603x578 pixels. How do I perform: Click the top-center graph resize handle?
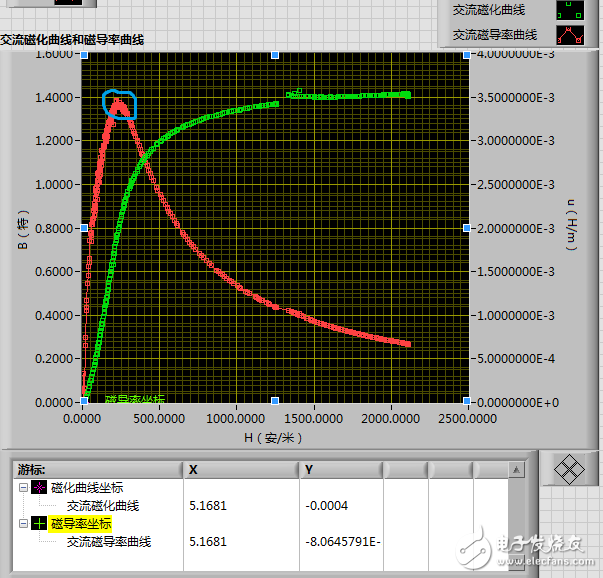[x=275, y=55]
